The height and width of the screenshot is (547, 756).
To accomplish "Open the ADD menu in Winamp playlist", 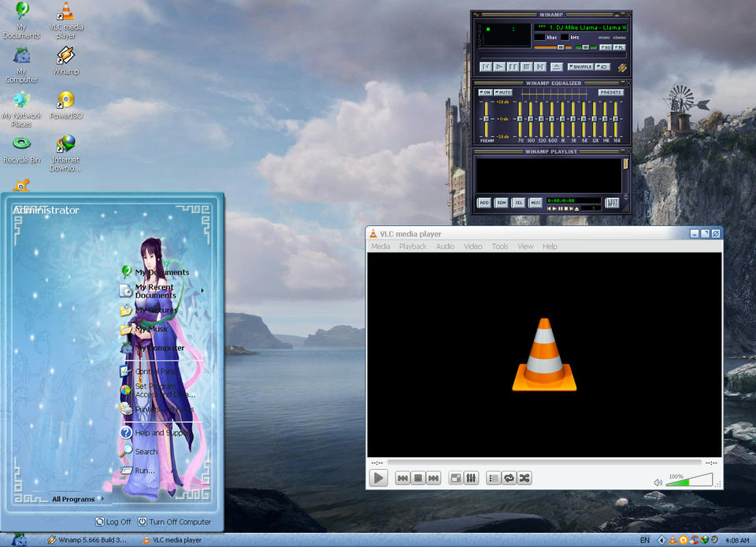I will (x=484, y=203).
